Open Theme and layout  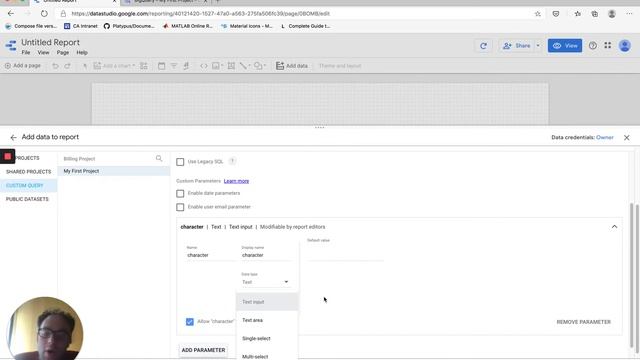[x=340, y=66]
